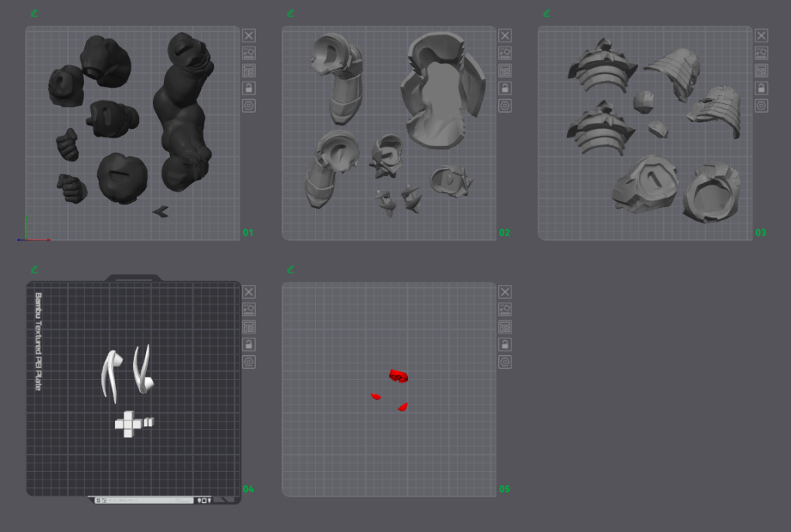This screenshot has width=791, height=532.
Task: Auto-orient objects on plate 04
Action: 249,309
